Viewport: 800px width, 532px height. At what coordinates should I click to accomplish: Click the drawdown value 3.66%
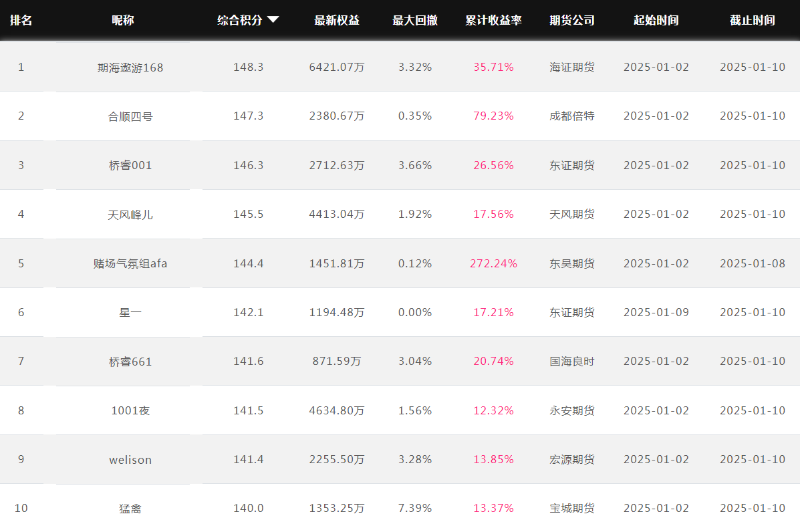coord(415,165)
